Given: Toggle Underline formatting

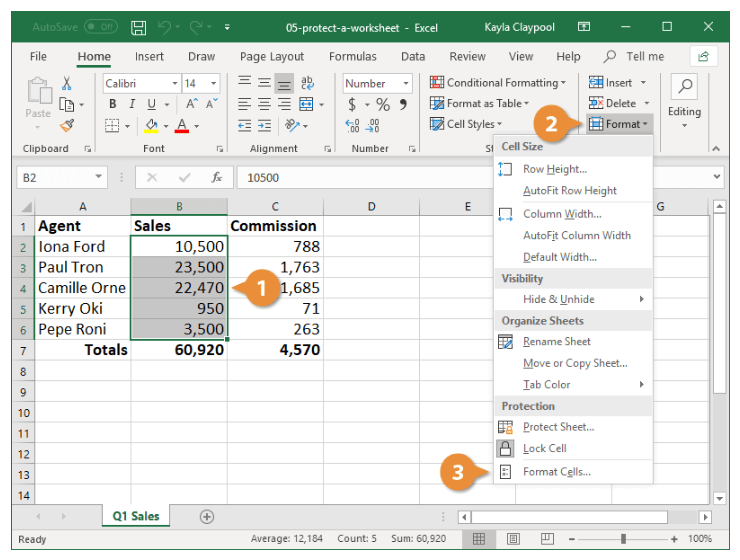Looking at the screenshot, I should 151,104.
